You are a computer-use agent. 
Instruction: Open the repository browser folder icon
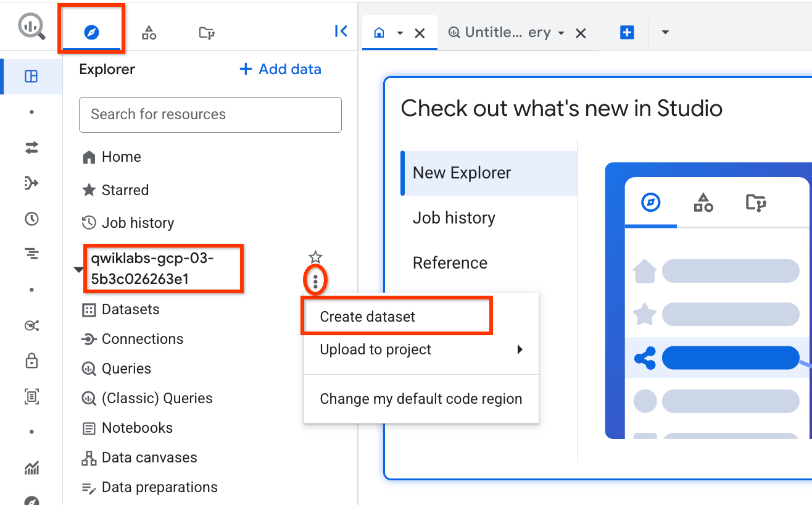coord(206,31)
